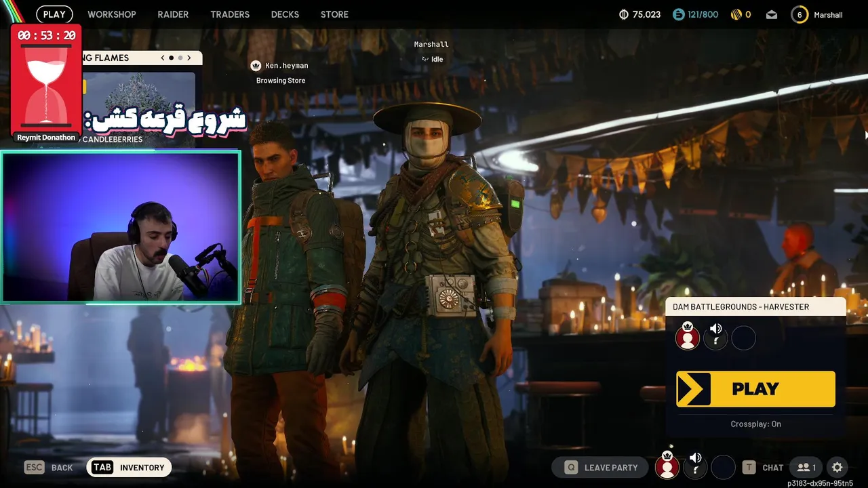Click the Ken.heyman player name label
The width and height of the screenshot is (868, 488).
(x=287, y=66)
